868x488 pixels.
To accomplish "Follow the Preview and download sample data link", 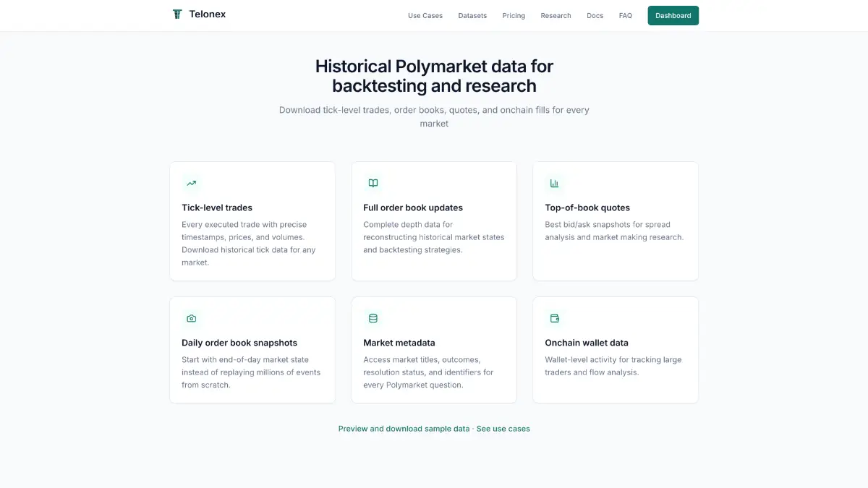I will (x=404, y=429).
